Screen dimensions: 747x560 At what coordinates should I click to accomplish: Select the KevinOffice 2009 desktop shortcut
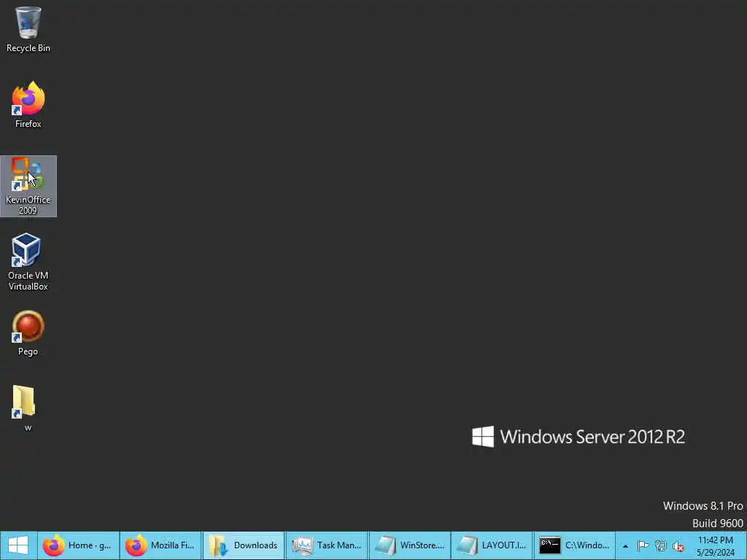point(28,186)
